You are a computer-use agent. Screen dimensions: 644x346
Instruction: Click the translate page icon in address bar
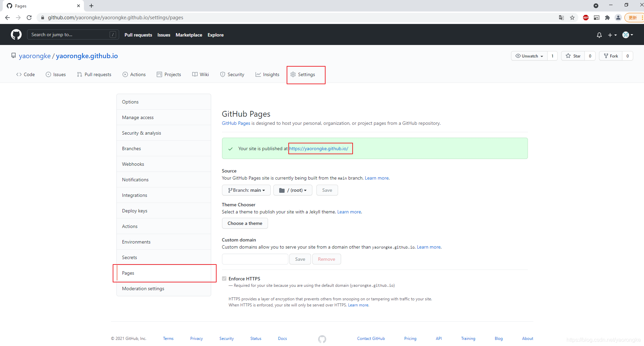pyautogui.click(x=561, y=18)
